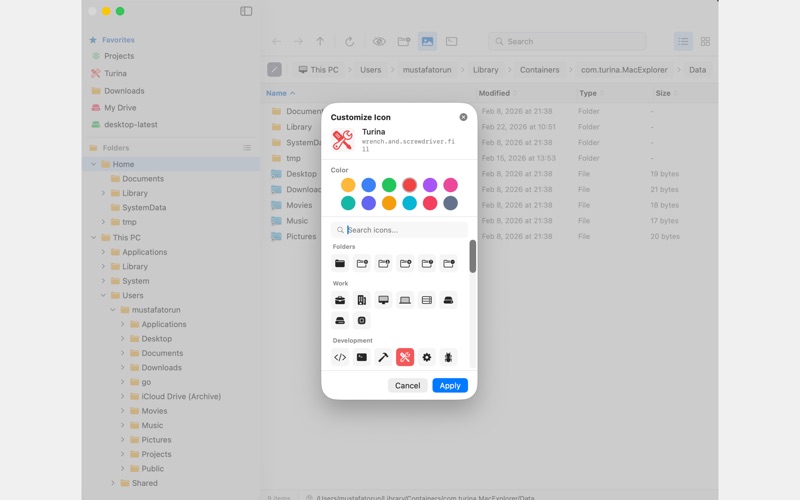Sort by the Size column header

click(663, 93)
